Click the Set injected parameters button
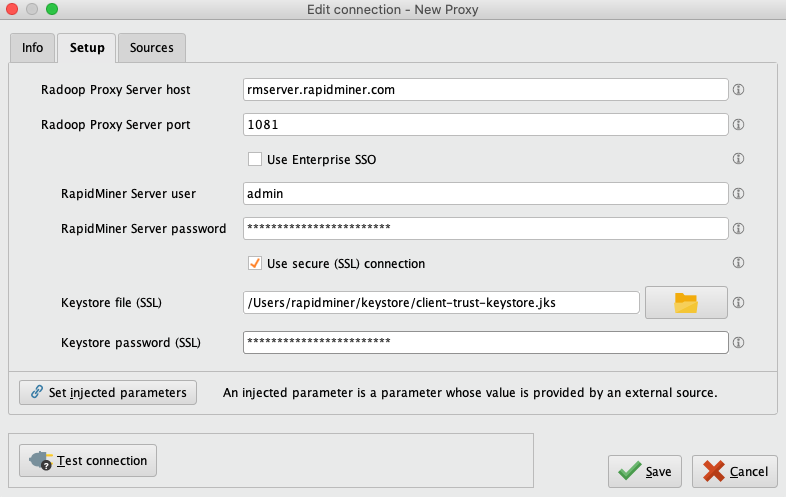 tap(108, 393)
